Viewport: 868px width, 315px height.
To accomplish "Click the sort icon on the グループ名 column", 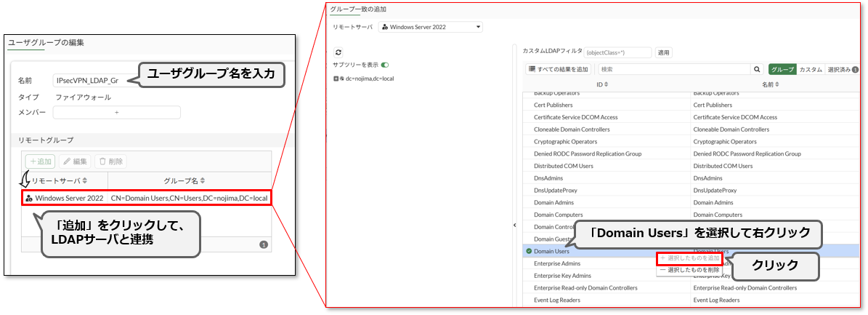I will pos(202,180).
